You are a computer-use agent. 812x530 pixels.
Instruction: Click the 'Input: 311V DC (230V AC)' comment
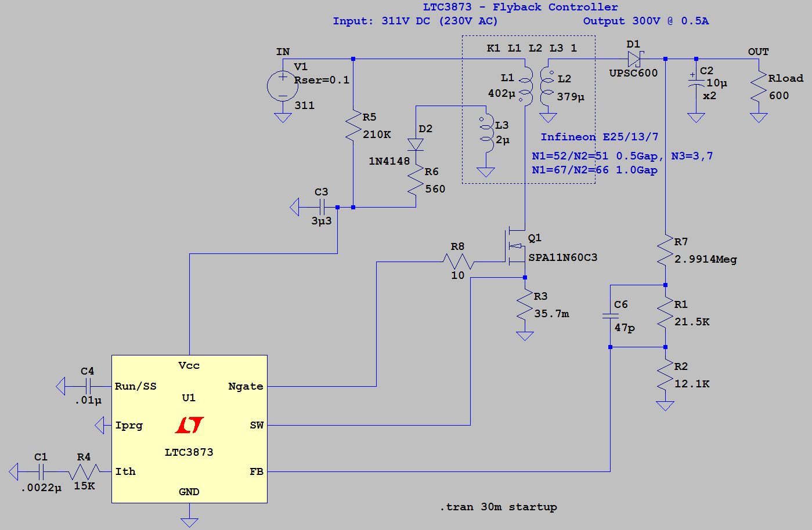click(x=415, y=21)
